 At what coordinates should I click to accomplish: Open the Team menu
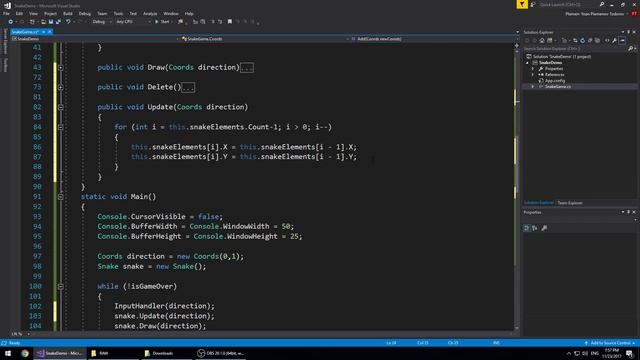pos(102,13)
